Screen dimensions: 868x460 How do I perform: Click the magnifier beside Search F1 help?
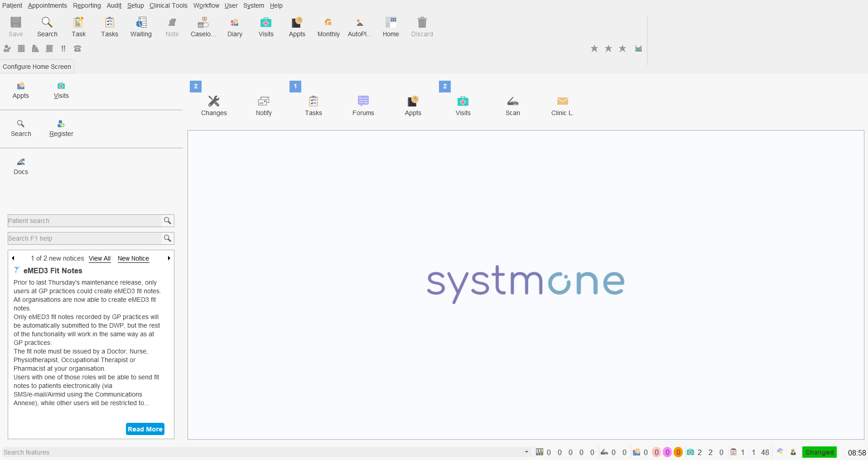click(168, 238)
